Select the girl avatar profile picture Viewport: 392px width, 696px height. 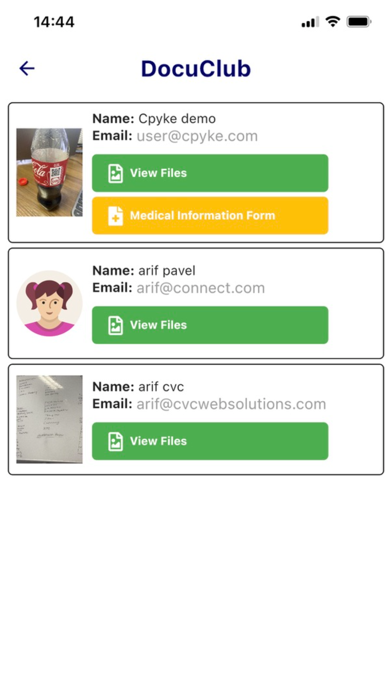pyautogui.click(x=49, y=303)
